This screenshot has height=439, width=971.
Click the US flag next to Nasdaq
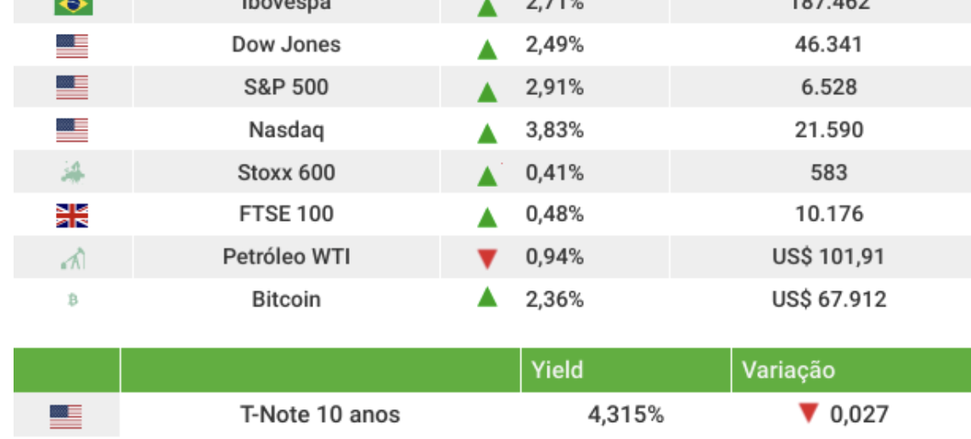(72, 130)
